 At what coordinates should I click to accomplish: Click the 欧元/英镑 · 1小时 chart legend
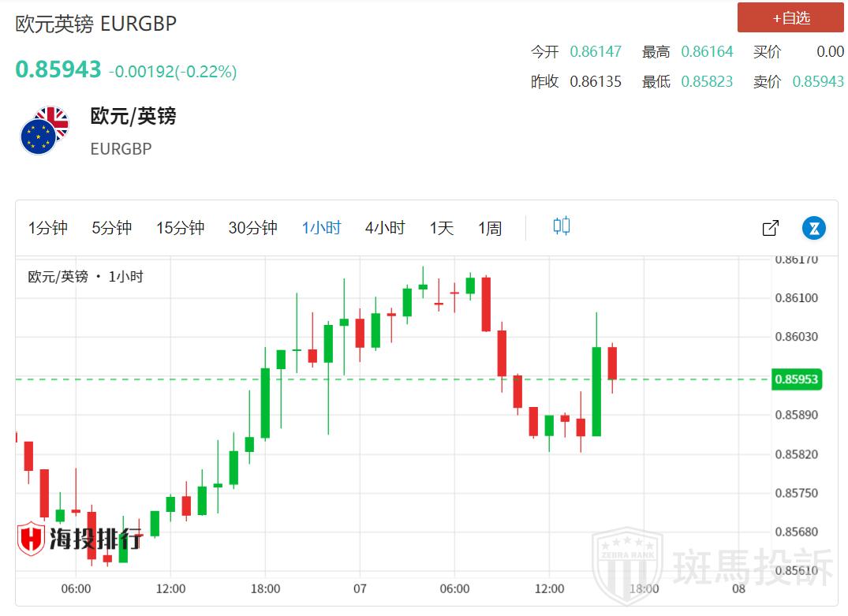pos(85,277)
